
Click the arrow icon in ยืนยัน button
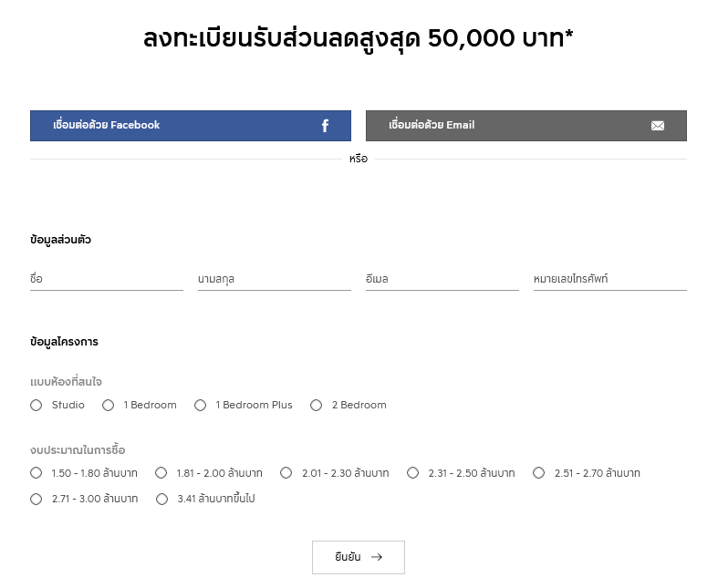pyautogui.click(x=377, y=557)
